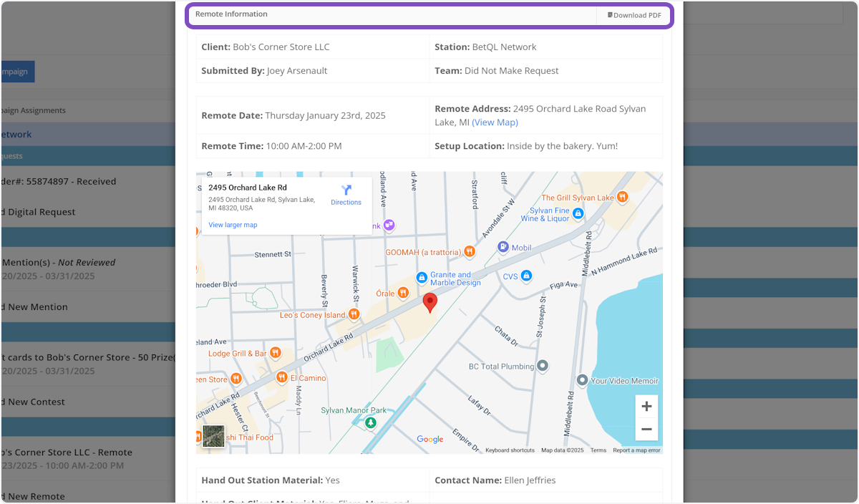Open View larger map link

233,225
